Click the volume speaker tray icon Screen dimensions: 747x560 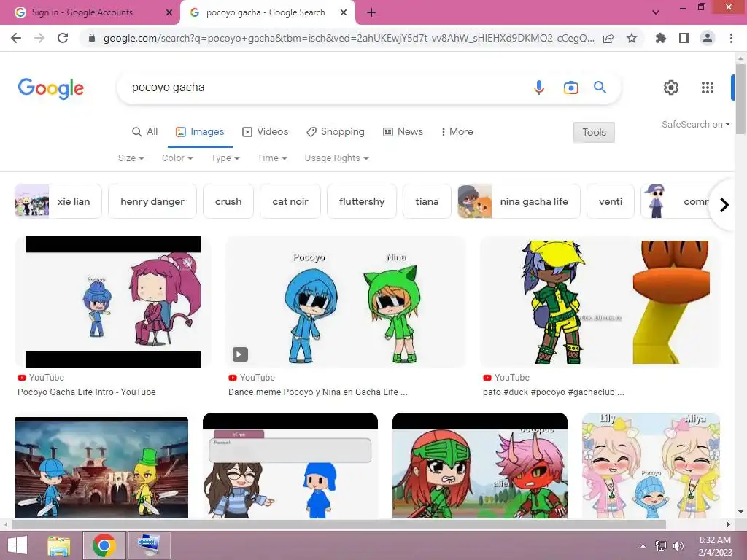point(678,546)
